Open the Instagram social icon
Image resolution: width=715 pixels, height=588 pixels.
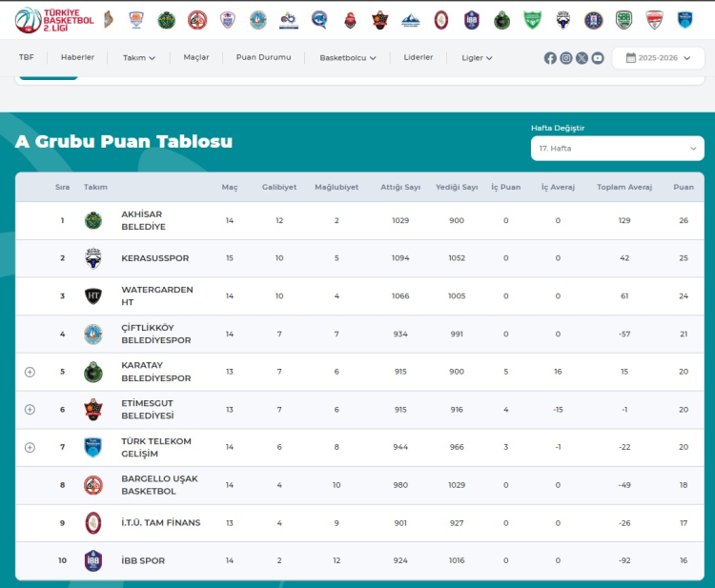pyautogui.click(x=566, y=58)
